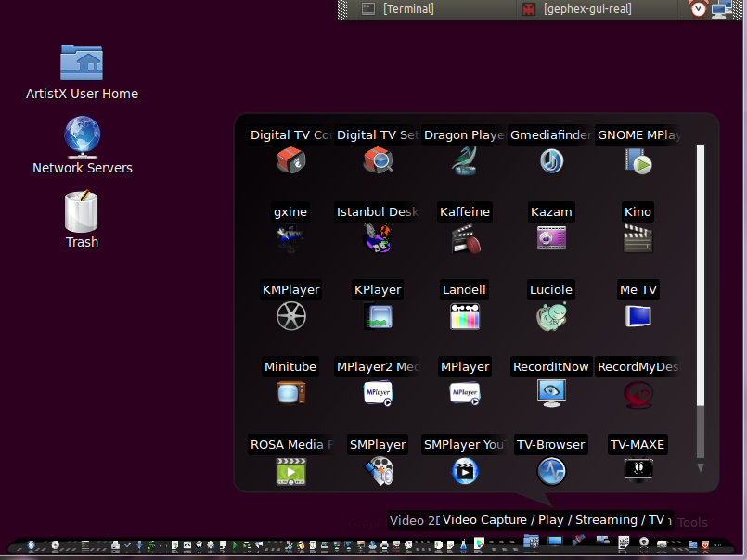Open Kino video editor
747x560 pixels.
[x=638, y=238]
